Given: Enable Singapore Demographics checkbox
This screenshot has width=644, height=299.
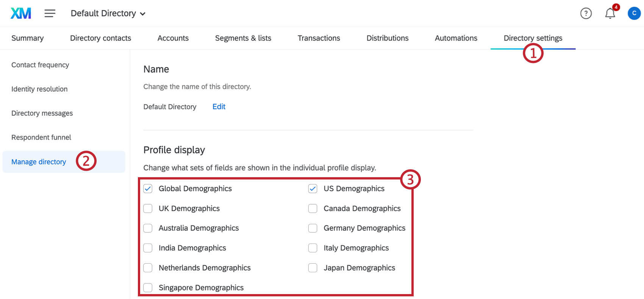Looking at the screenshot, I should pos(148,288).
